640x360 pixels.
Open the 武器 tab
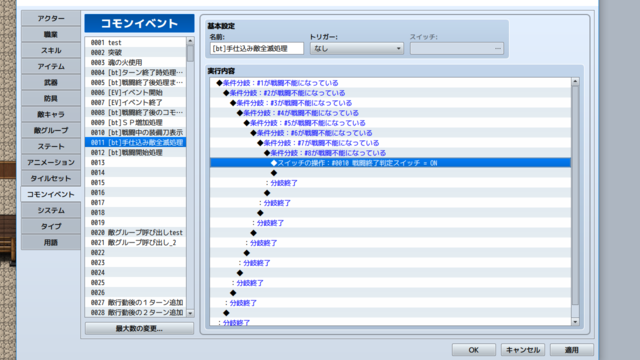(x=51, y=82)
